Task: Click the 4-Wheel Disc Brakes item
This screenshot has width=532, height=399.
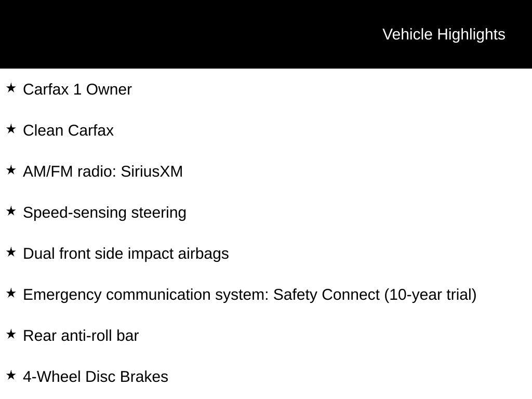Action: point(96,377)
